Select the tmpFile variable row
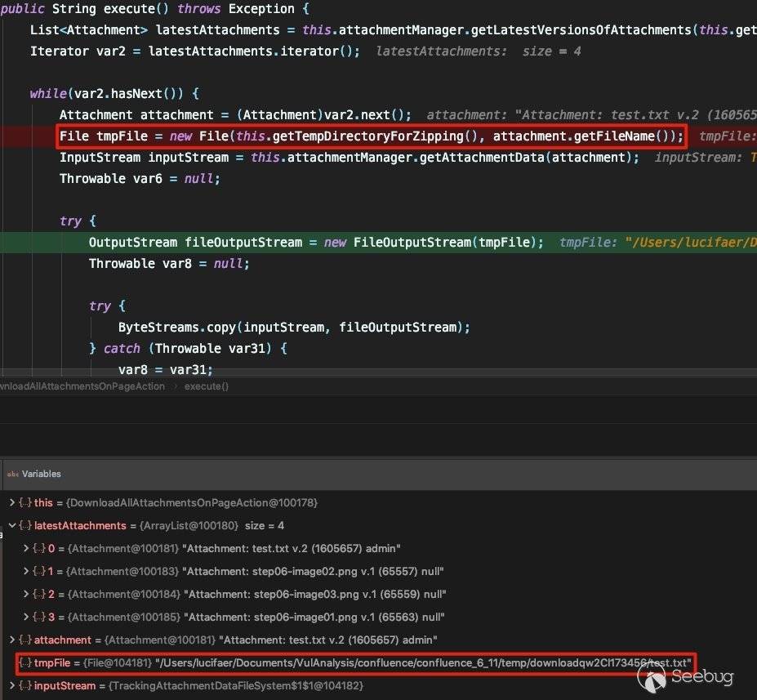 355,662
